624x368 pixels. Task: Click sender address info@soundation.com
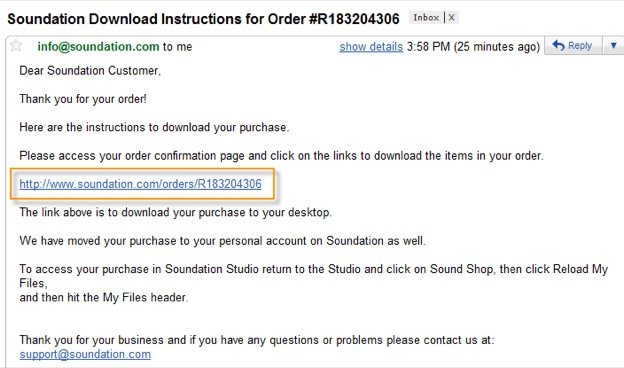pos(98,47)
